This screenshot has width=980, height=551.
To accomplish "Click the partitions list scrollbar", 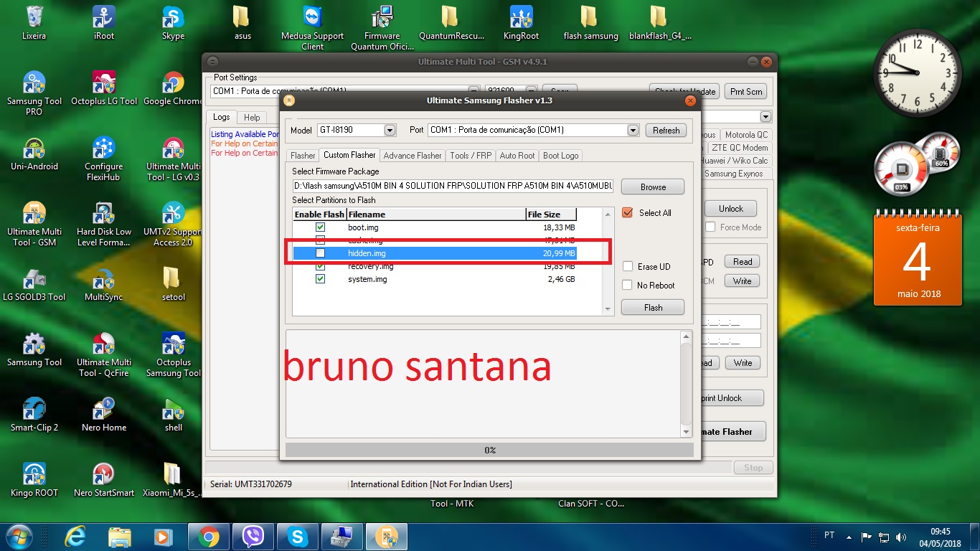I will click(608, 261).
